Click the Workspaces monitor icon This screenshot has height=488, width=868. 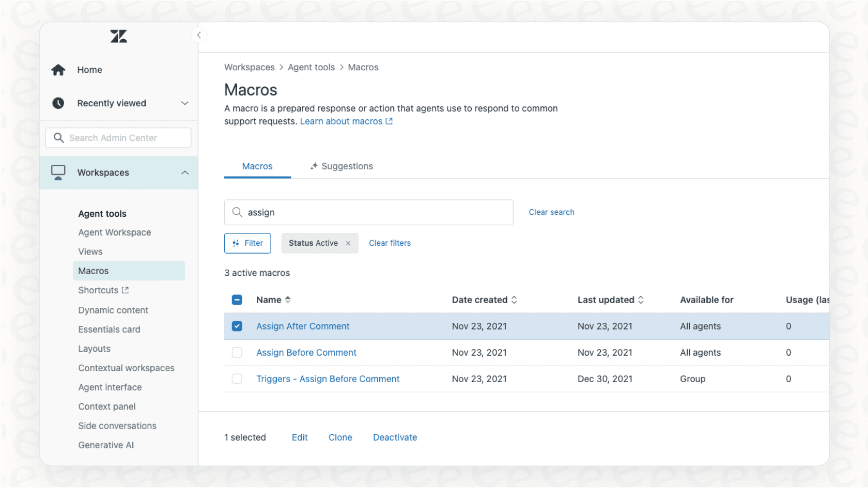[x=58, y=172]
